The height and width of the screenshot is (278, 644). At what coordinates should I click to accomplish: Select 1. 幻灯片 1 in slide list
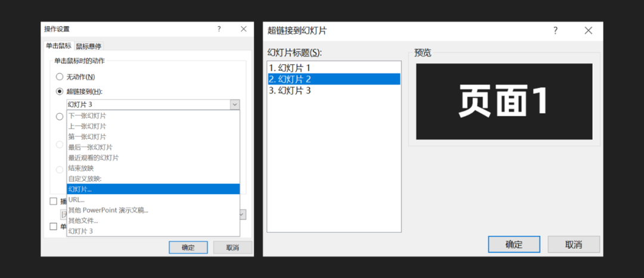[x=333, y=68]
